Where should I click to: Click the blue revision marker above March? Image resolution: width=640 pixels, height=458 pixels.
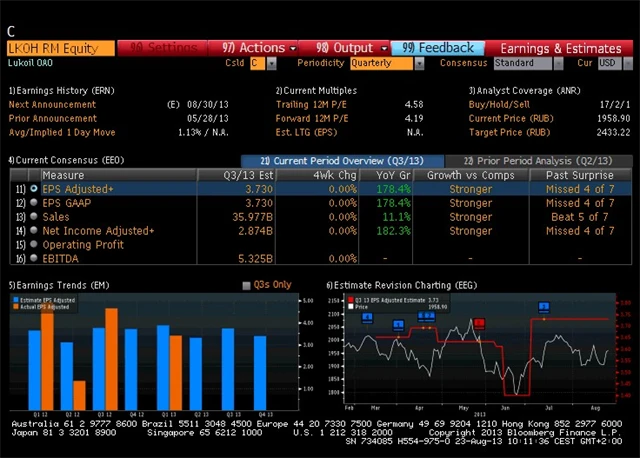click(x=398, y=325)
